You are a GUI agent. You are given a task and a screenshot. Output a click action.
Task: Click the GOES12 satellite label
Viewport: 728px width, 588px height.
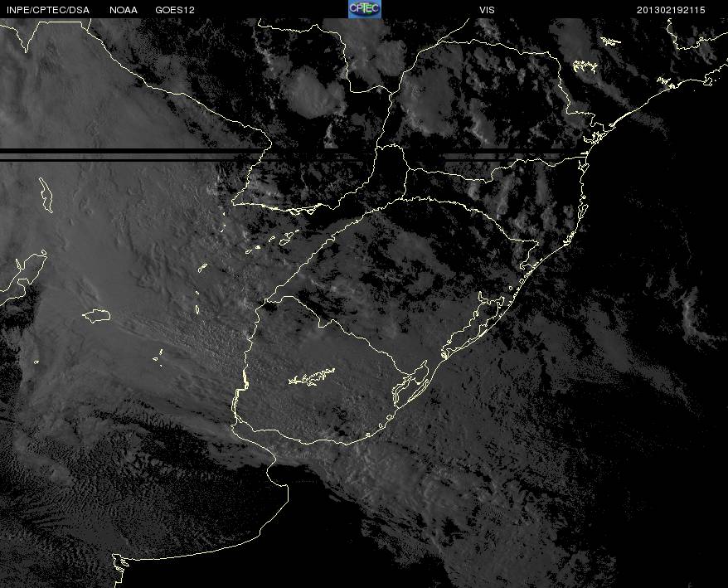175,10
